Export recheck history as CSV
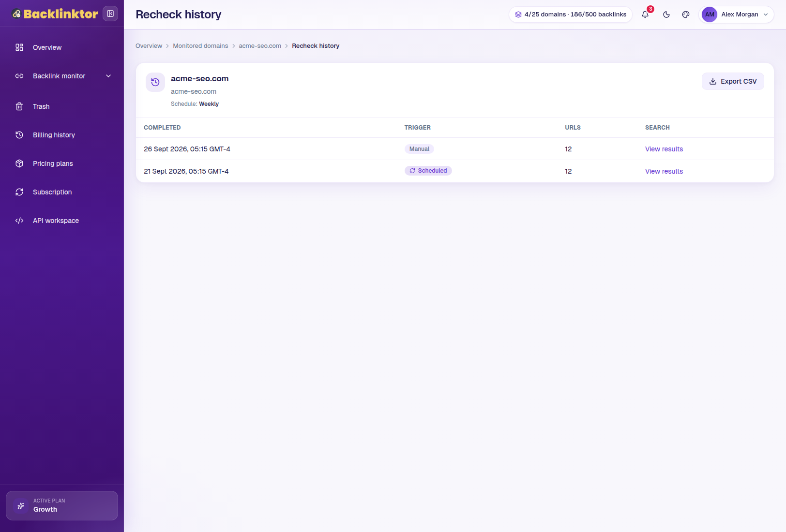This screenshot has width=786, height=532. [x=733, y=81]
